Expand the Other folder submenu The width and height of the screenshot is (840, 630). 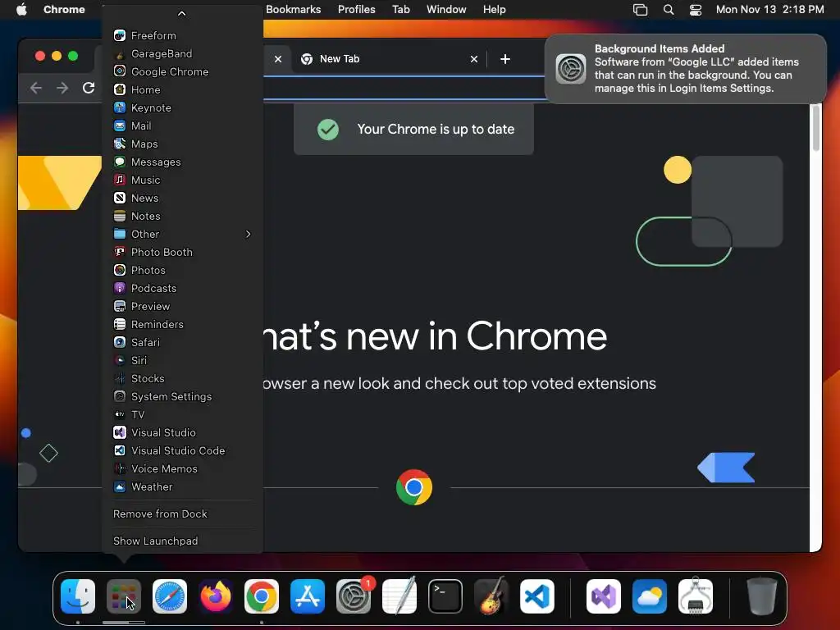[x=182, y=234]
